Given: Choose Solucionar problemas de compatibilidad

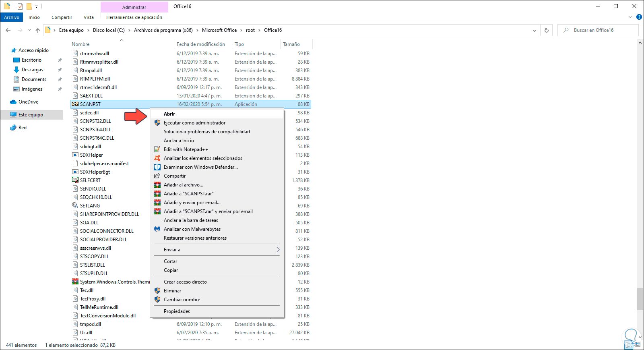Looking at the screenshot, I should [x=217, y=132].
